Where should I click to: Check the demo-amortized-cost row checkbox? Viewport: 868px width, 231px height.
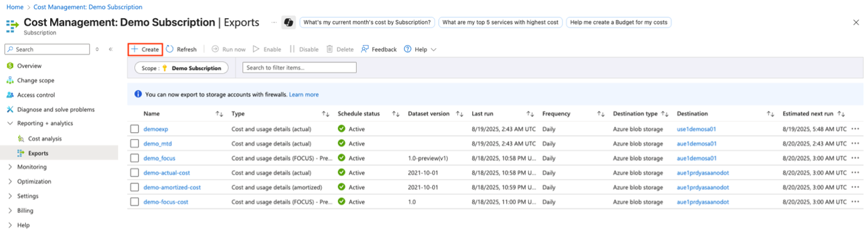coord(134,187)
